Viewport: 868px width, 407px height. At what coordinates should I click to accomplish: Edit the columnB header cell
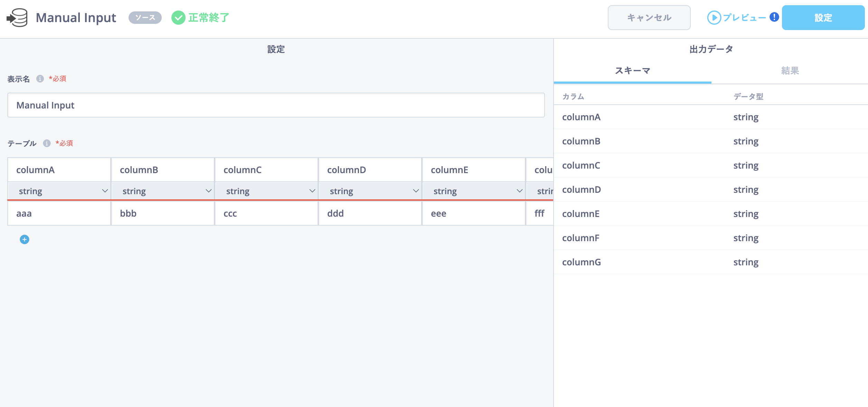(x=163, y=170)
